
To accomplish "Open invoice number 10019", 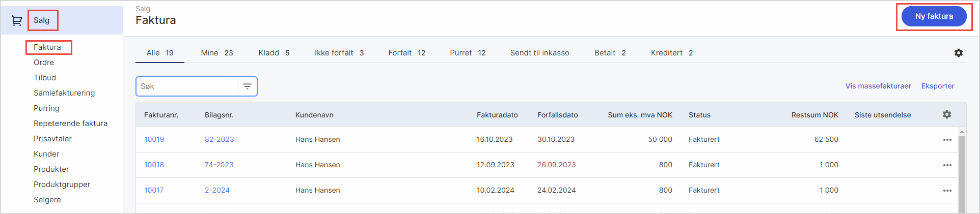I will point(154,139).
